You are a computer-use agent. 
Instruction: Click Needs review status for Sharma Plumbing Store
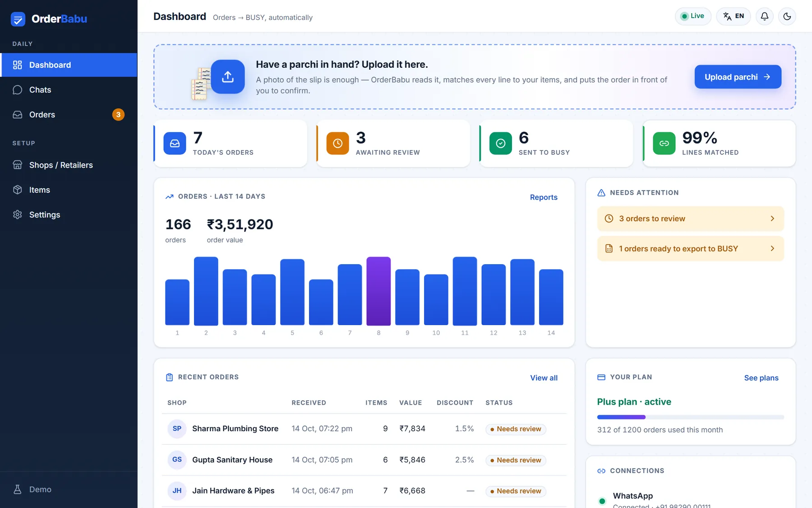[516, 429]
